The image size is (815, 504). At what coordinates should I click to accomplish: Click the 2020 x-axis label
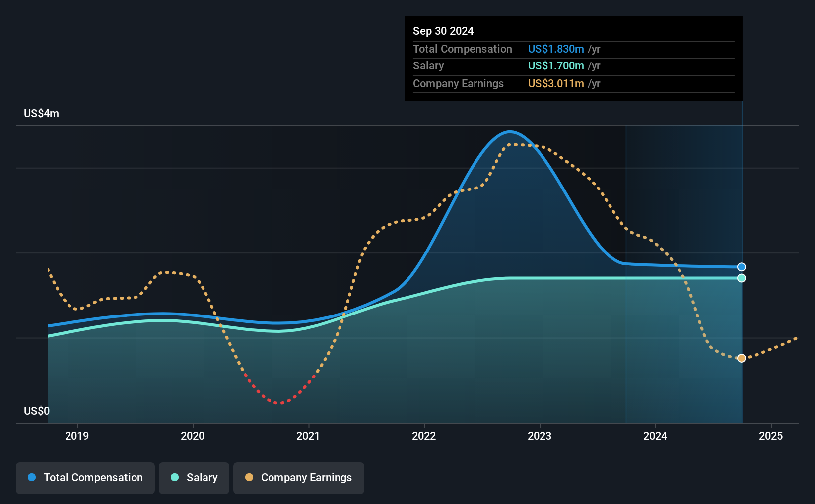tap(193, 436)
